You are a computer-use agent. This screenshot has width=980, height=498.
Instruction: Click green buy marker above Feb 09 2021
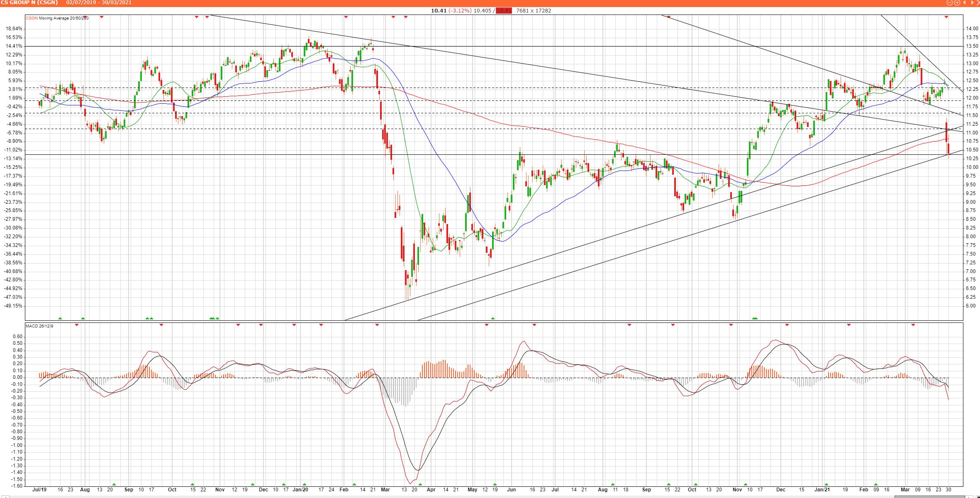coord(876,484)
